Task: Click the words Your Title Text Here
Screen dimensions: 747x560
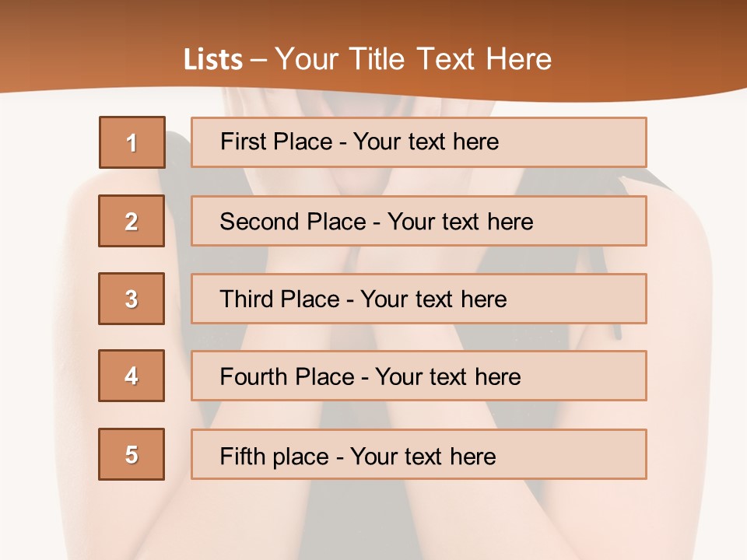Action: tap(413, 59)
